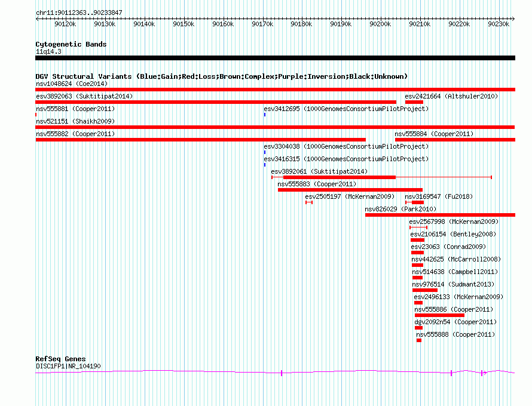Click the red bar of nsv555886

pyautogui.click(x=439, y=315)
